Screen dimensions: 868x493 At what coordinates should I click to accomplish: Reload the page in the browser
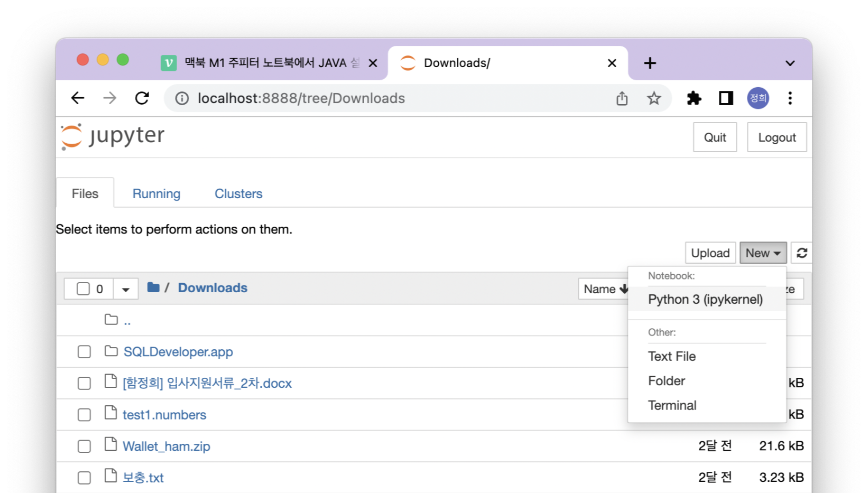tap(142, 98)
